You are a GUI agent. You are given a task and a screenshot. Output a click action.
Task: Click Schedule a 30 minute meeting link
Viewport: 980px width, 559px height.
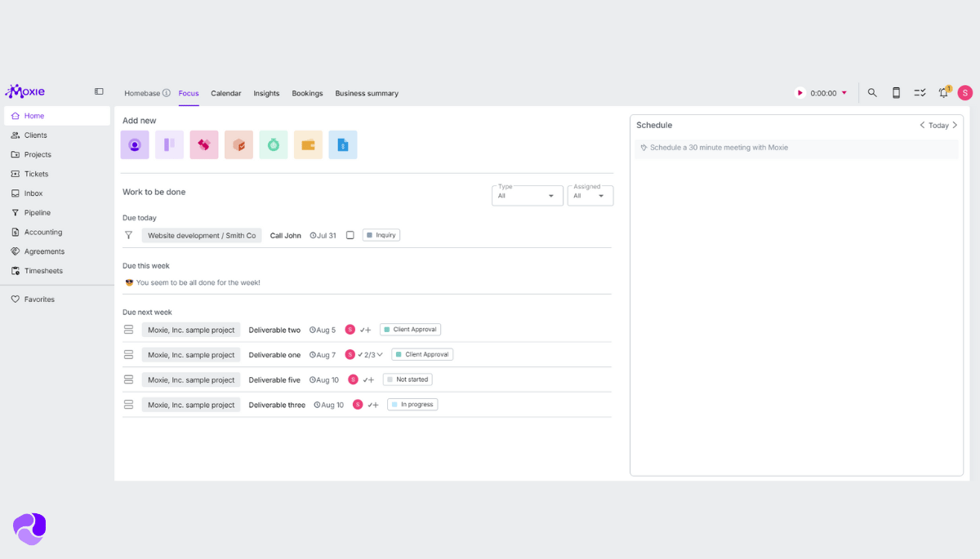(x=719, y=148)
